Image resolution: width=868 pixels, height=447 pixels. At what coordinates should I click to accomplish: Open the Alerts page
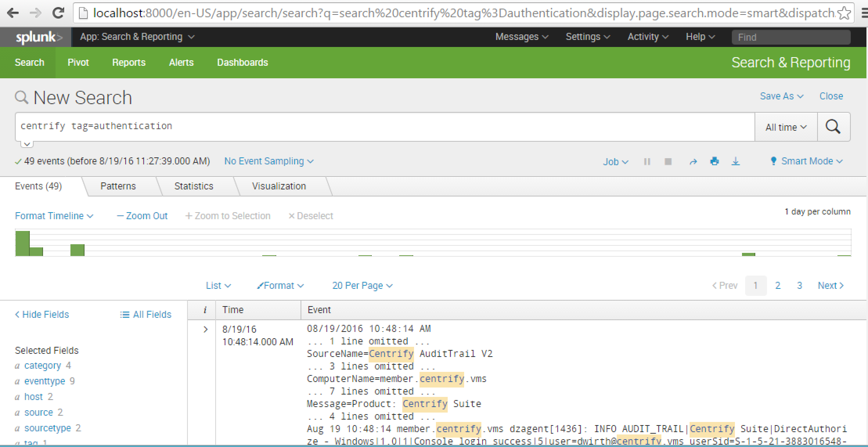(181, 63)
